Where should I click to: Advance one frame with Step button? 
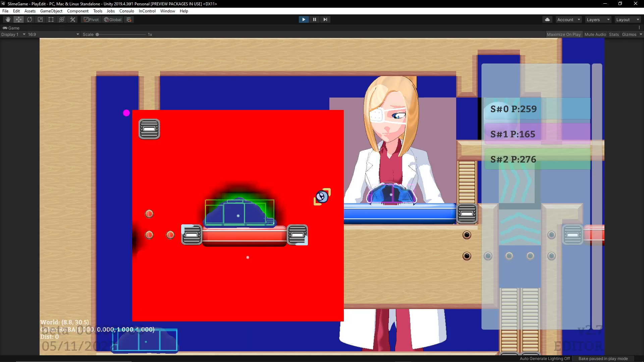(x=325, y=19)
